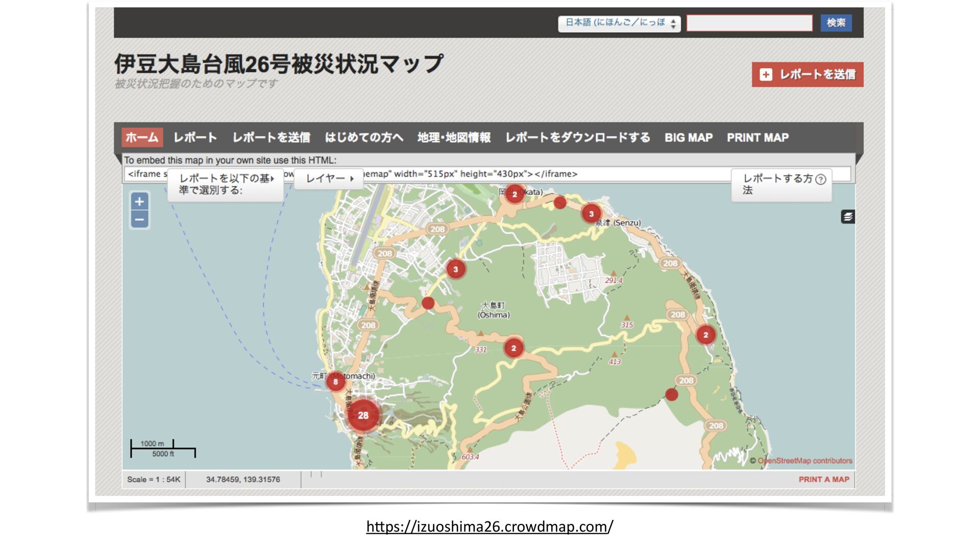Image resolution: width=980 pixels, height=551 pixels.
Task: Open the 日本語 language dropdown
Action: 619,23
